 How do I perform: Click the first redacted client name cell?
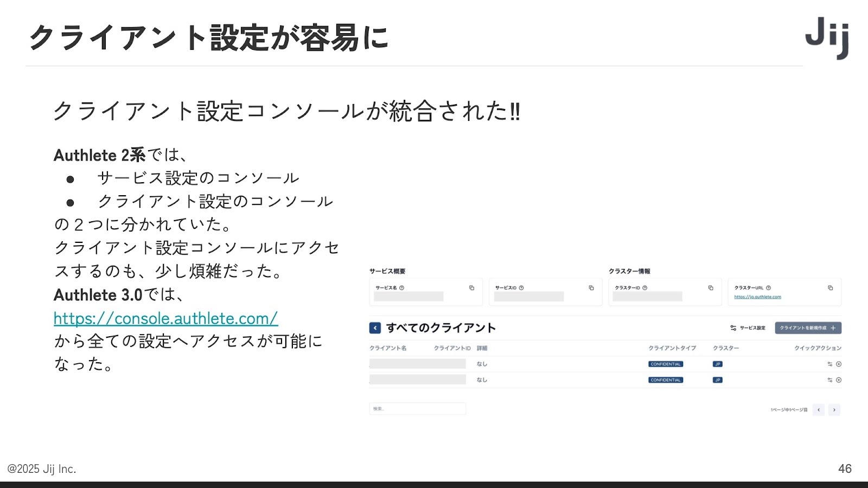click(418, 364)
